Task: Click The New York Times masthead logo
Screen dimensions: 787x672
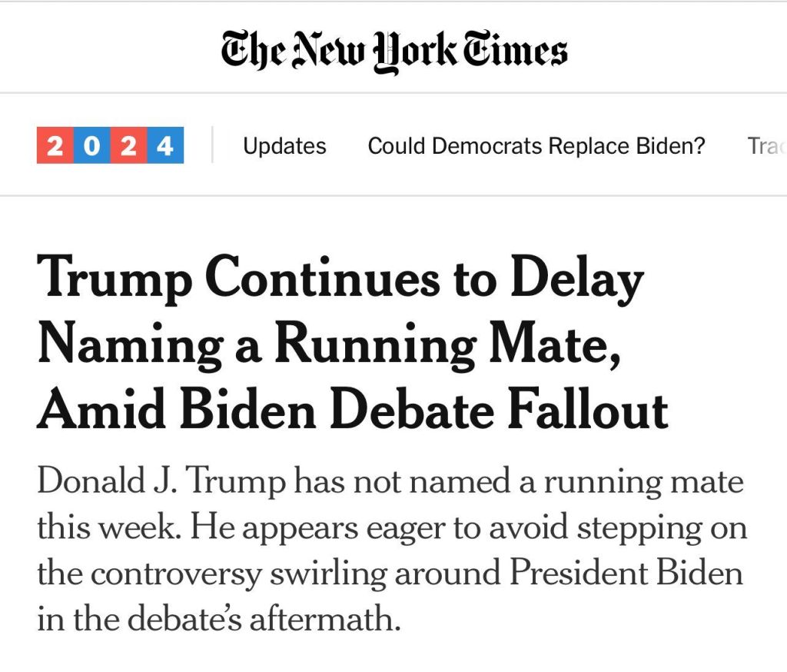Action: (x=393, y=50)
